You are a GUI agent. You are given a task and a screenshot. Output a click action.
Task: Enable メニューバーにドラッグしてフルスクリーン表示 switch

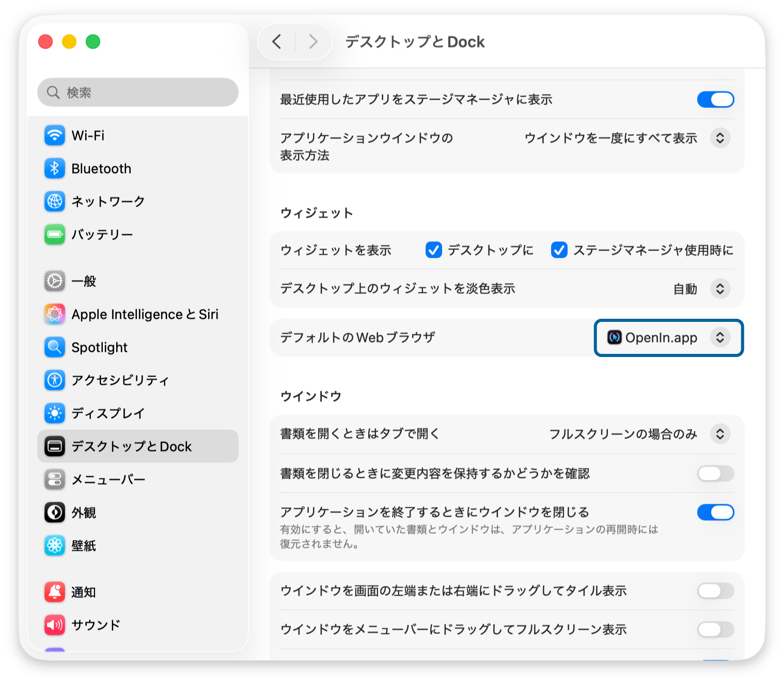(x=715, y=629)
